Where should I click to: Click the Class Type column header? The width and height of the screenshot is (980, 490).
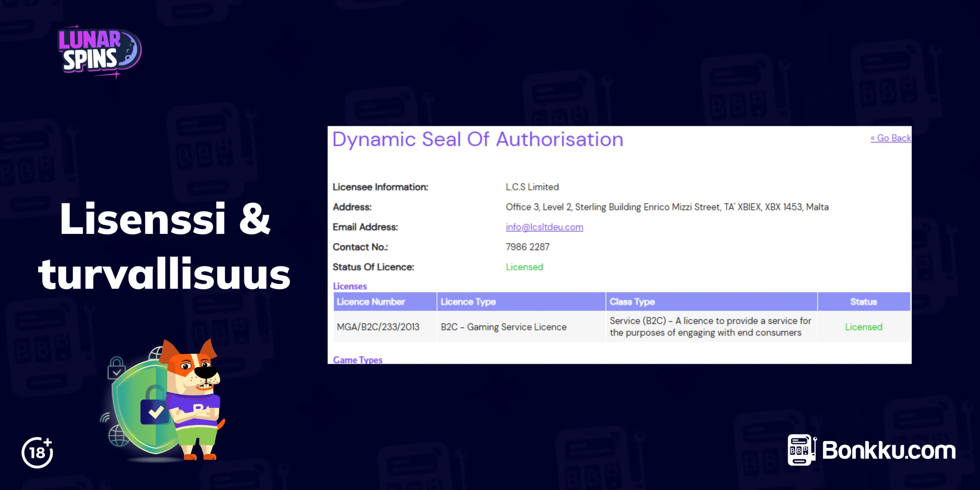[711, 302]
